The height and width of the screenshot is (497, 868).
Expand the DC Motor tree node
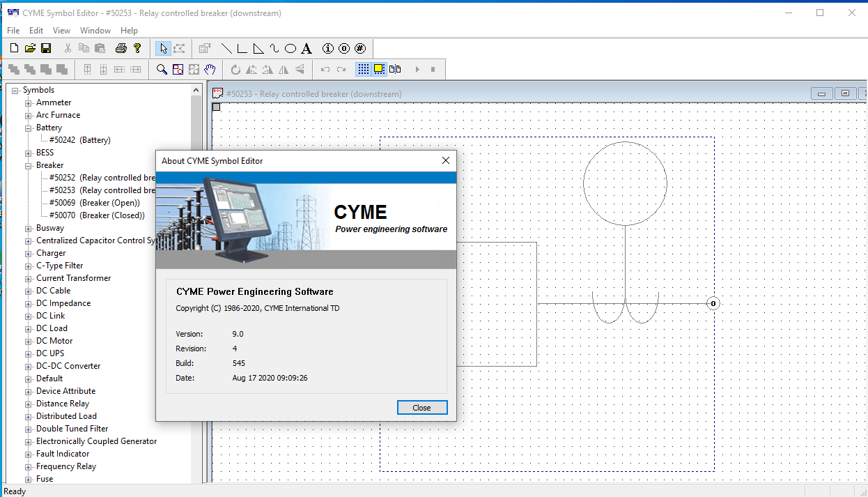tap(29, 341)
